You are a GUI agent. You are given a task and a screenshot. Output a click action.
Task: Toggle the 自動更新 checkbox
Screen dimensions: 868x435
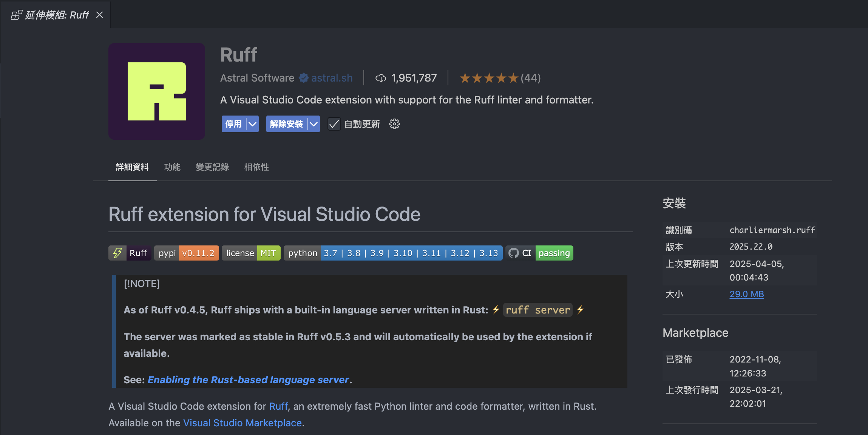(x=334, y=124)
